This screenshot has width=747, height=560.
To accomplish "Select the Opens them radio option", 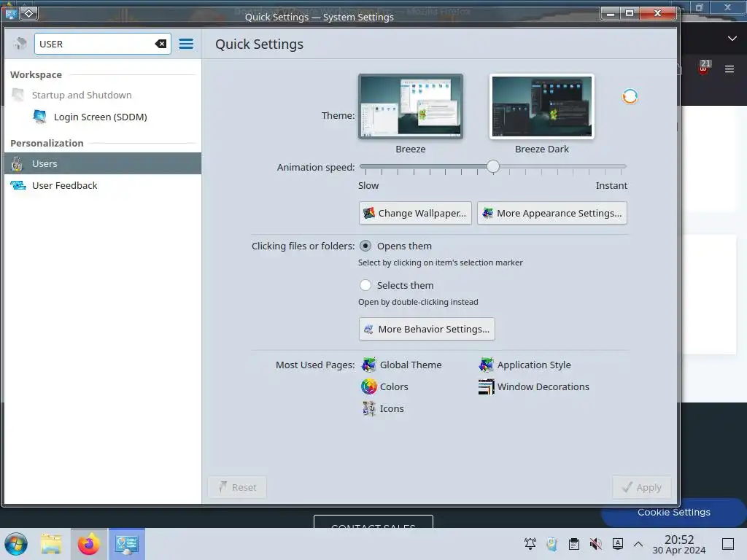I will 365,246.
